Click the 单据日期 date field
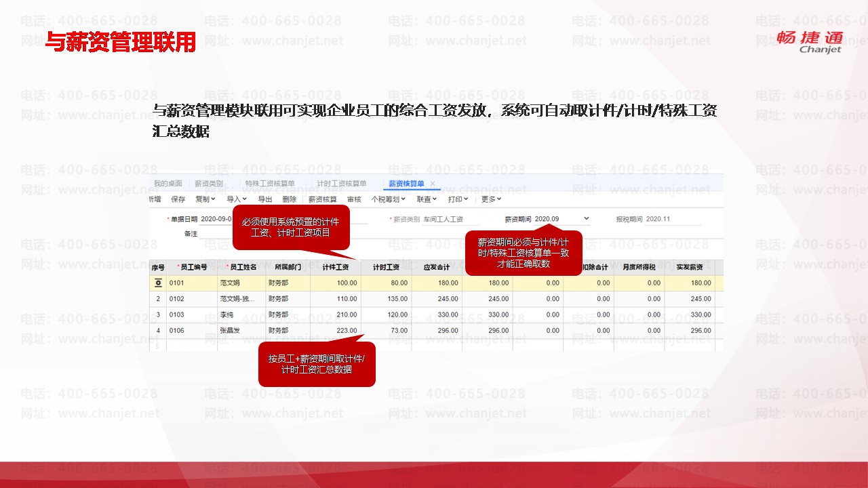868x488 pixels. [x=216, y=219]
